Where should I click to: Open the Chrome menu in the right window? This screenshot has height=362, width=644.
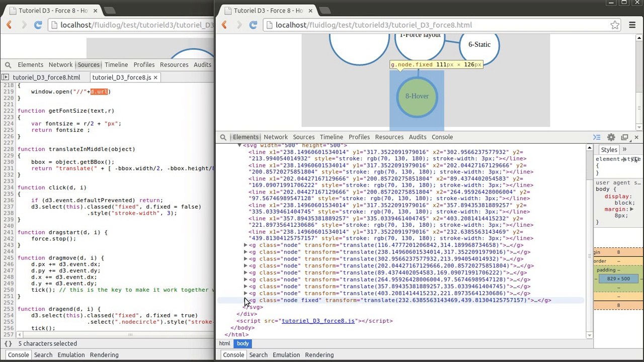click(632, 25)
